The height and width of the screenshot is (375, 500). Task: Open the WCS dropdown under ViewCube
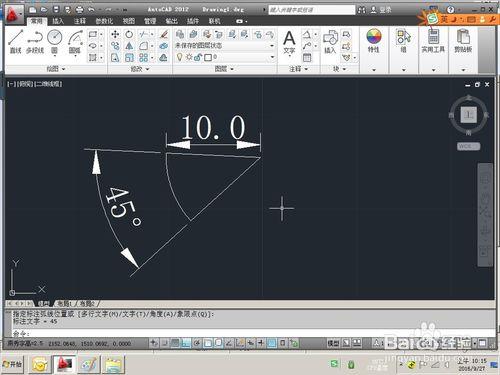coord(469,146)
